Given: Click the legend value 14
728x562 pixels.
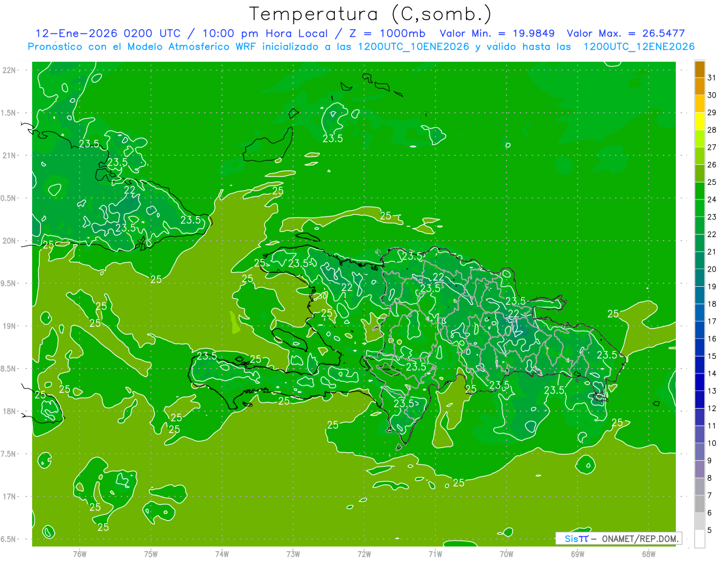Looking at the screenshot, I should [x=713, y=373].
